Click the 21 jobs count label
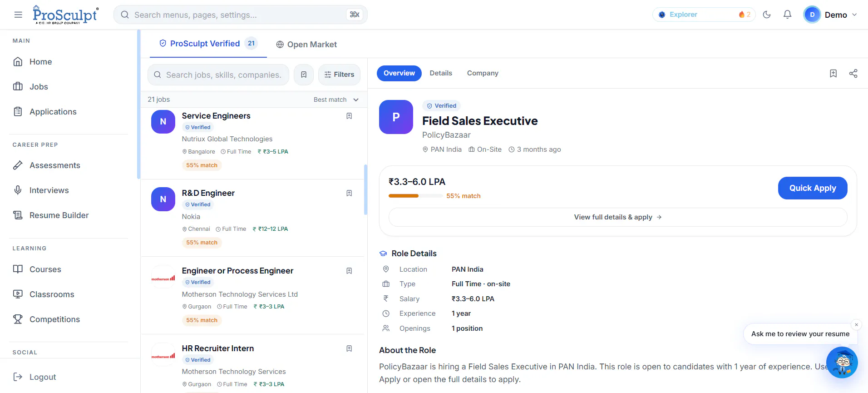868x393 pixels. [158, 99]
